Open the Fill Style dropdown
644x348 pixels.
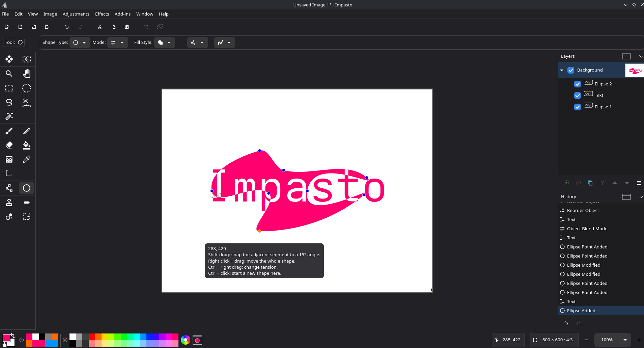(165, 43)
